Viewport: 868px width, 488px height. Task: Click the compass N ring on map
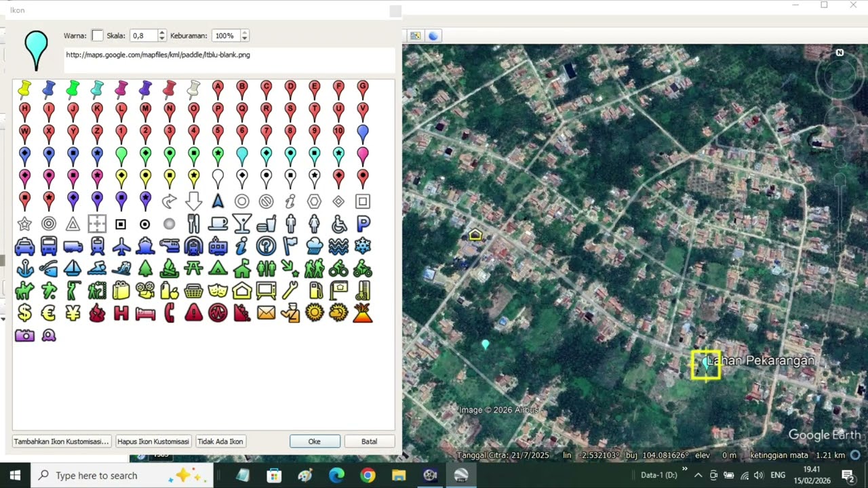pyautogui.click(x=840, y=76)
